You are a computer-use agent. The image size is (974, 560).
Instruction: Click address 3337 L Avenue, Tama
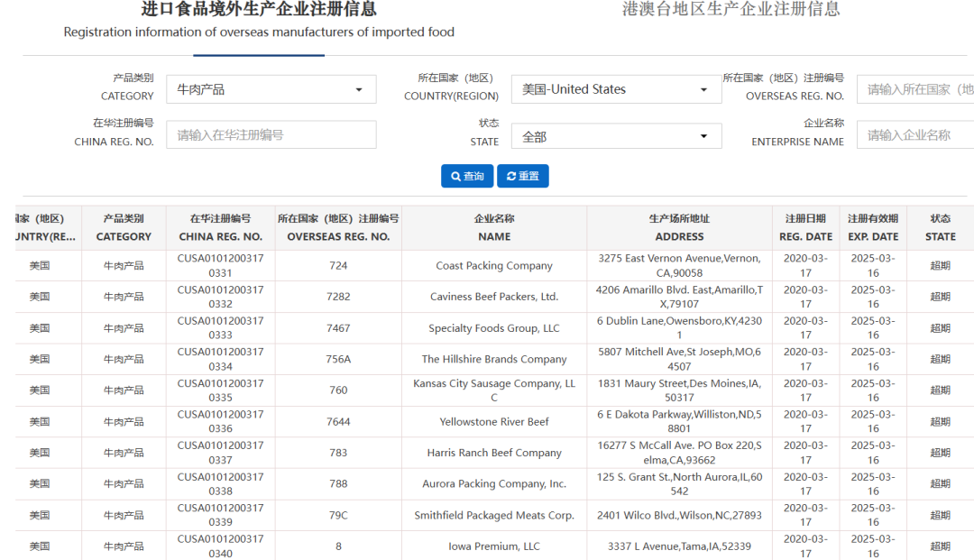(x=680, y=547)
